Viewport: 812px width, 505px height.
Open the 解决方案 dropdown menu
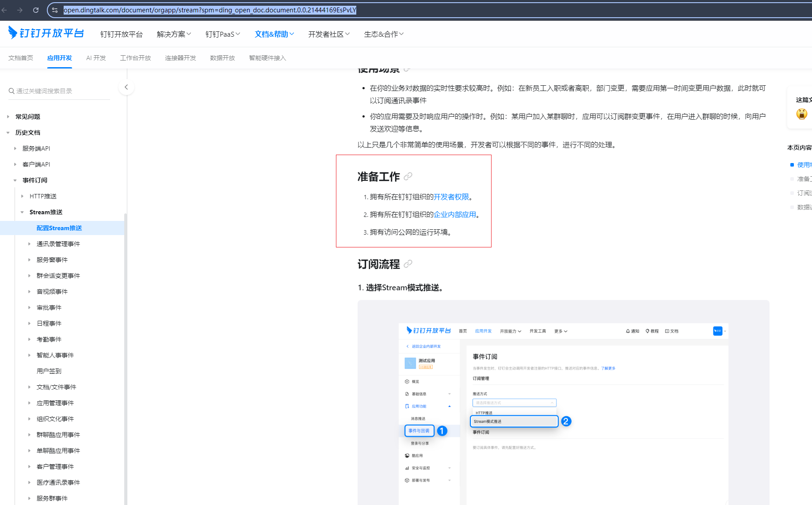(174, 34)
